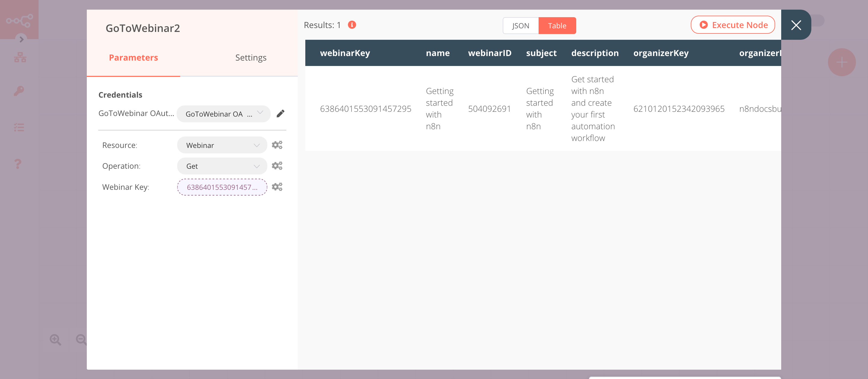Viewport: 868px width, 379px height.
Task: Click the Resource settings gear icon
Action: (277, 145)
